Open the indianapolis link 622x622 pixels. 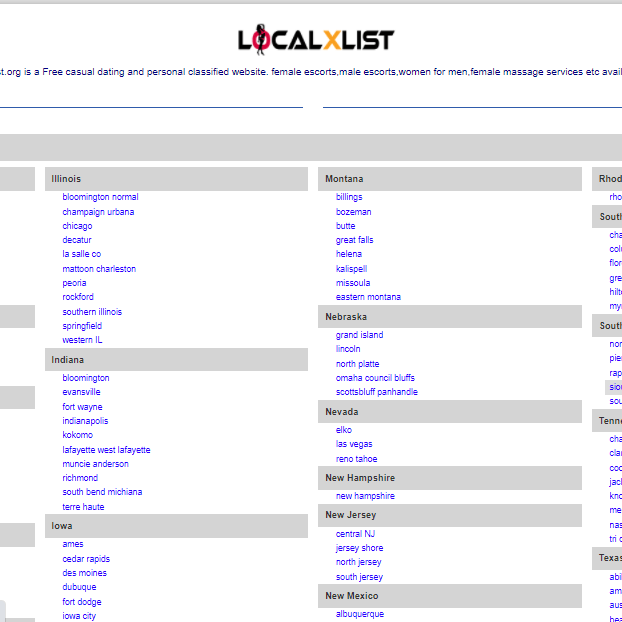[85, 421]
